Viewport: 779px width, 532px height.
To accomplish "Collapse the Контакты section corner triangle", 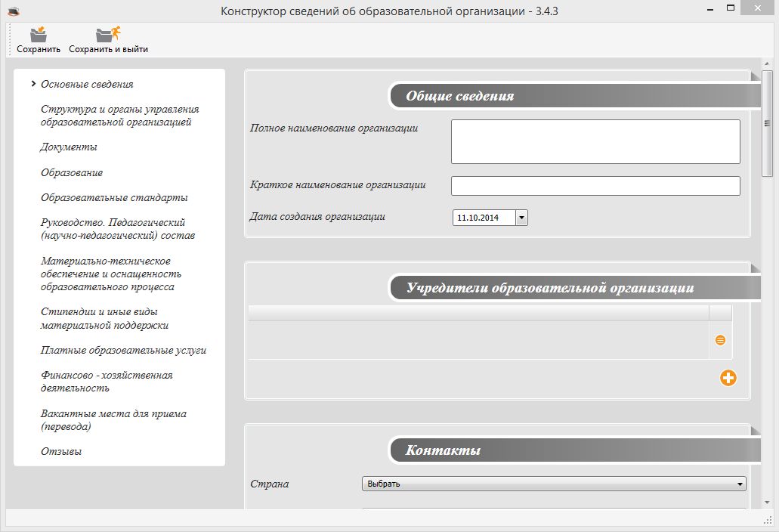I will click(x=755, y=431).
